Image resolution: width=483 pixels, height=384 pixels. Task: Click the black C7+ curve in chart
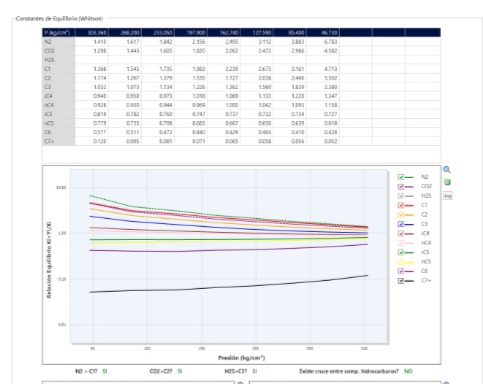[230, 287]
